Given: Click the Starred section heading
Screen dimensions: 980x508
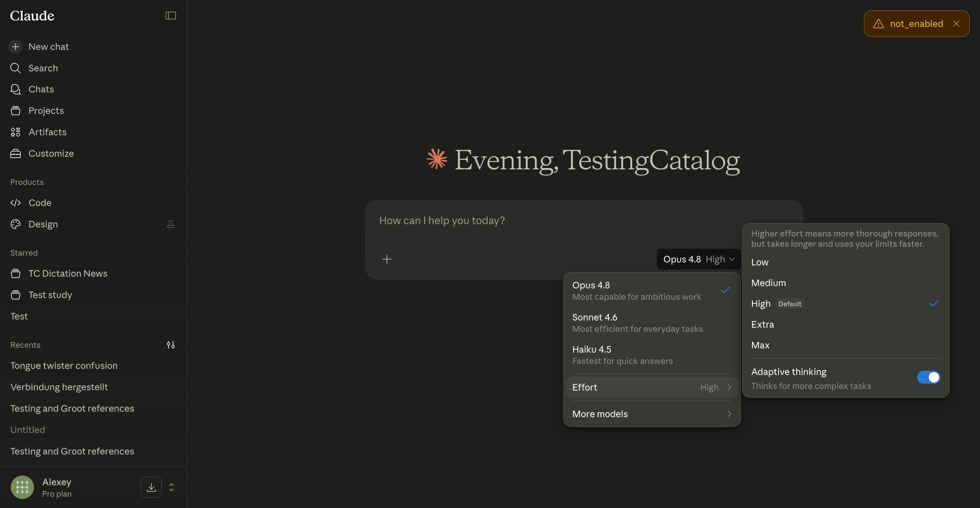Looking at the screenshot, I should (x=24, y=252).
